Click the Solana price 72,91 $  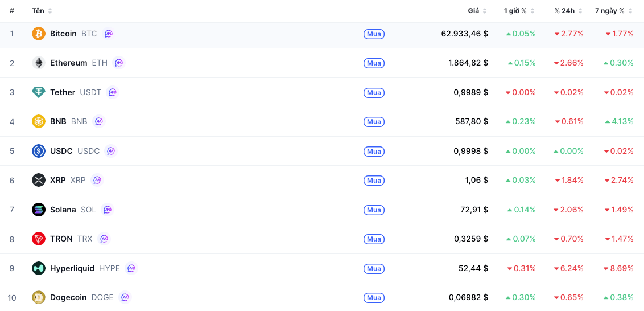click(x=474, y=210)
